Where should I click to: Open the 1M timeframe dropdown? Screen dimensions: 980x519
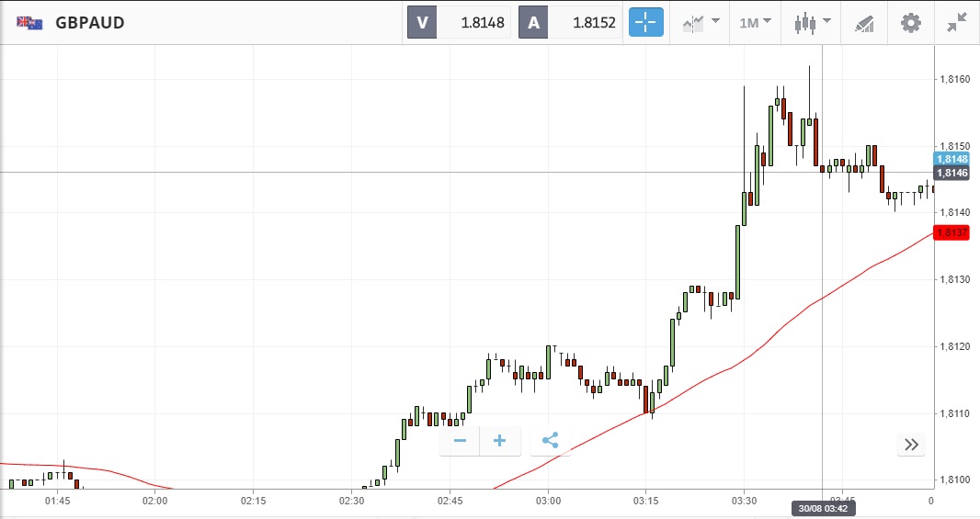[755, 23]
